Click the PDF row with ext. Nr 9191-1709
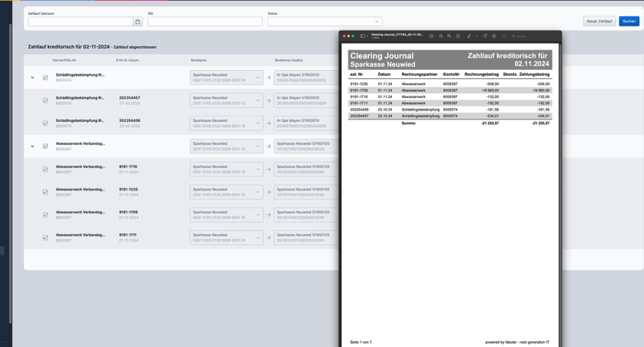 click(450, 91)
